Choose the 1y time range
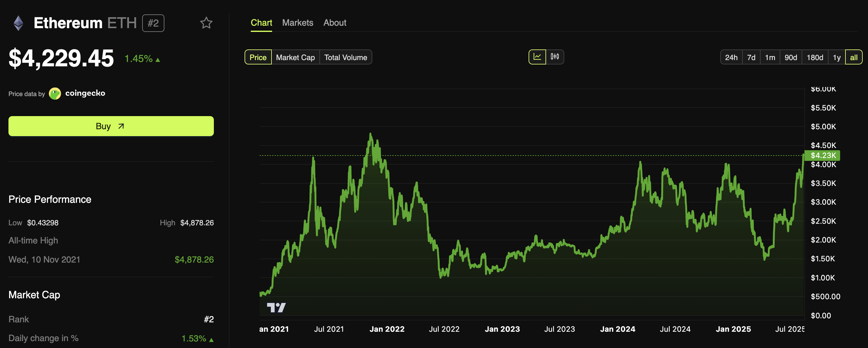Viewport: 868px width, 348px height. click(836, 57)
